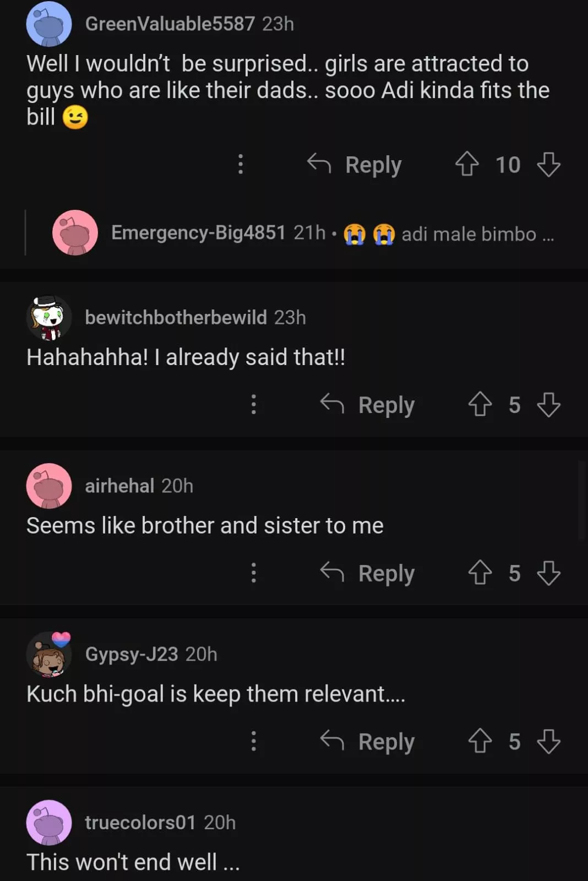Open three-dot menu on Gypsy-J23's comment
The height and width of the screenshot is (881, 588).
253,741
